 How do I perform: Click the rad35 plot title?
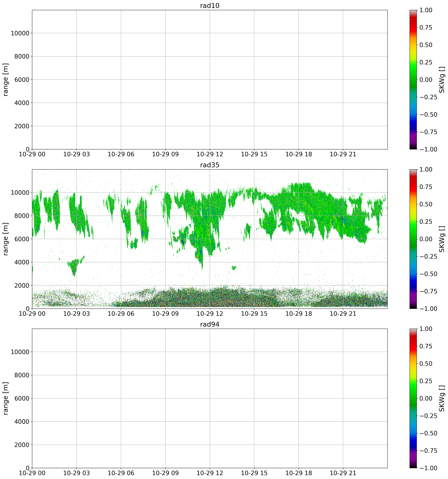pos(210,165)
